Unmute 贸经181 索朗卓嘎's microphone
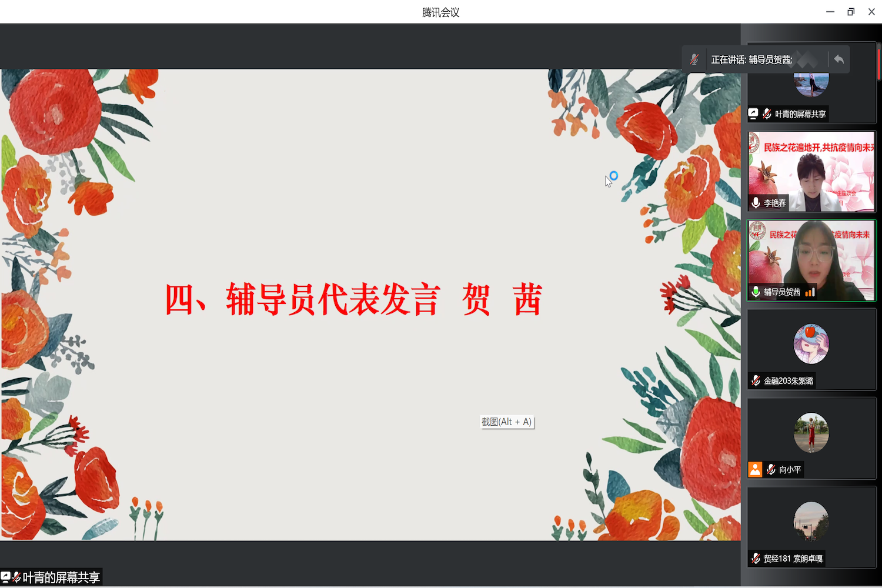 756,558
